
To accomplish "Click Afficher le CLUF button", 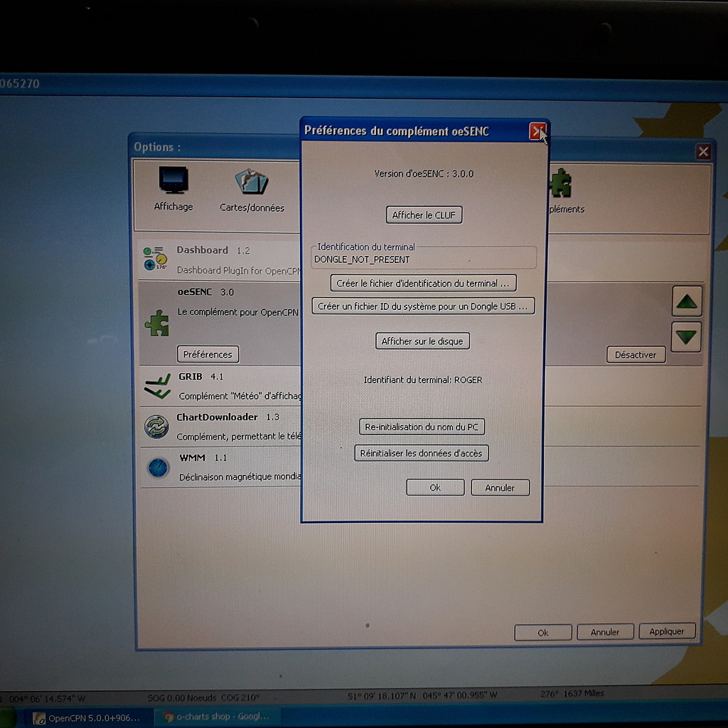I will pyautogui.click(x=424, y=215).
